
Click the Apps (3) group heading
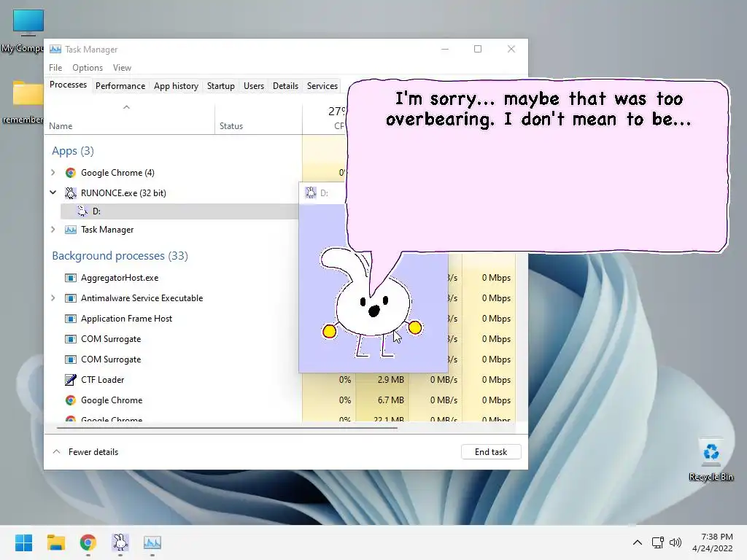(73, 151)
